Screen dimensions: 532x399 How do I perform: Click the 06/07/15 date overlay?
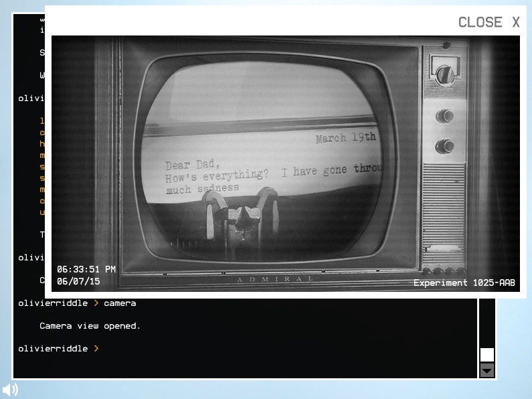tap(78, 281)
